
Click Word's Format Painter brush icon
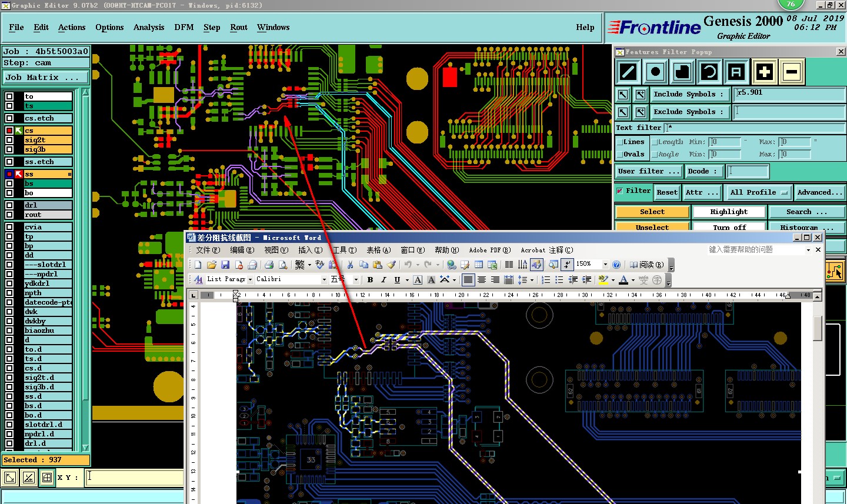(391, 265)
